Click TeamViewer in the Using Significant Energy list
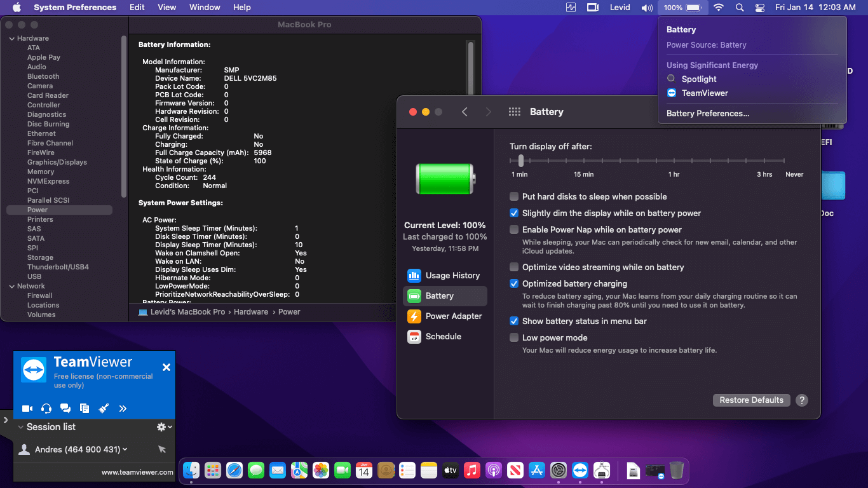 [x=705, y=93]
